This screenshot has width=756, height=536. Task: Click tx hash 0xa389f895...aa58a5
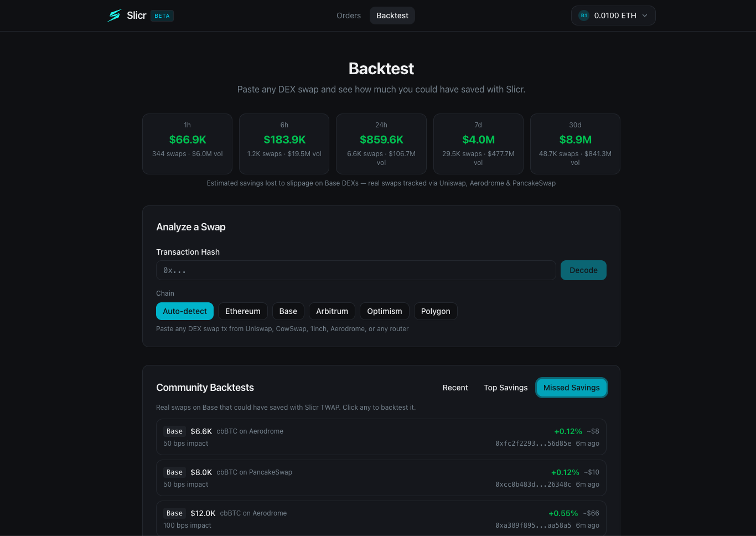(x=533, y=525)
